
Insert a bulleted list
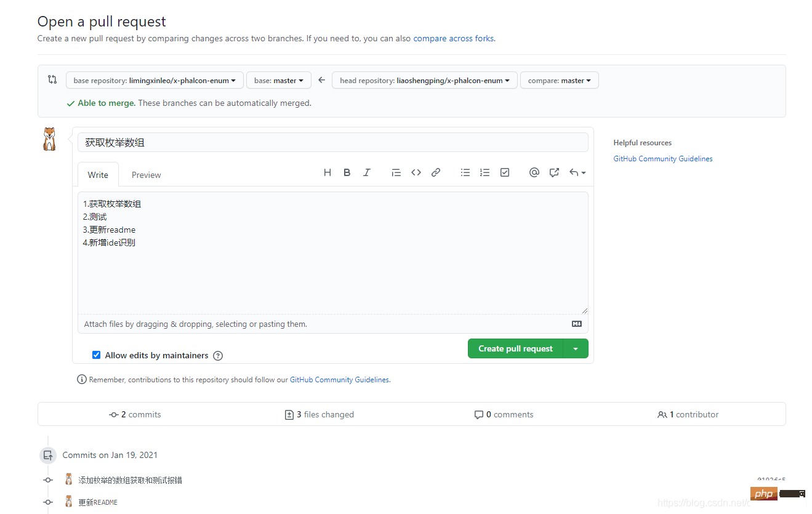(465, 173)
